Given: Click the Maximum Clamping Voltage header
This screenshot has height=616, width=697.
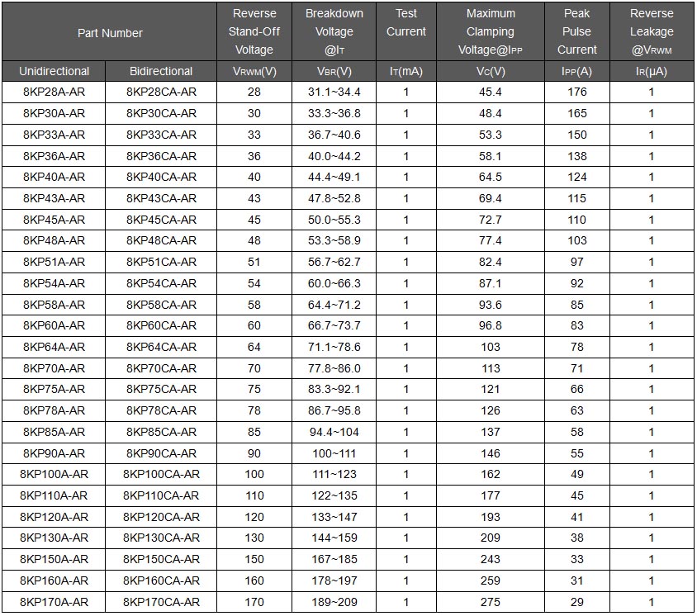Looking at the screenshot, I should click(491, 31).
